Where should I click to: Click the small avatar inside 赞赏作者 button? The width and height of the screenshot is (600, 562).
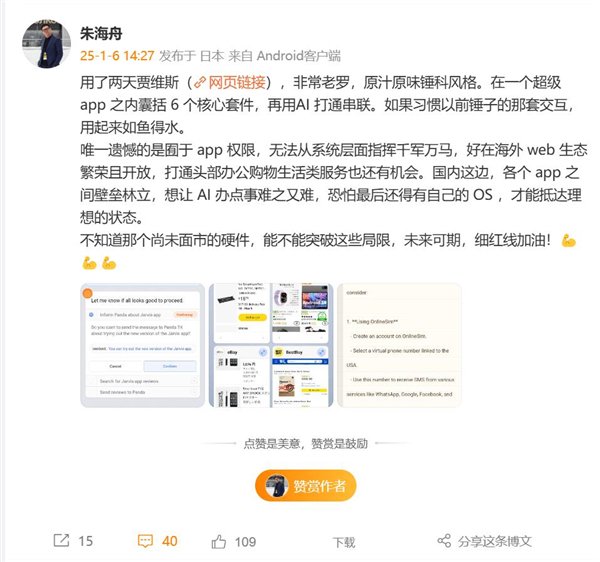(x=277, y=486)
